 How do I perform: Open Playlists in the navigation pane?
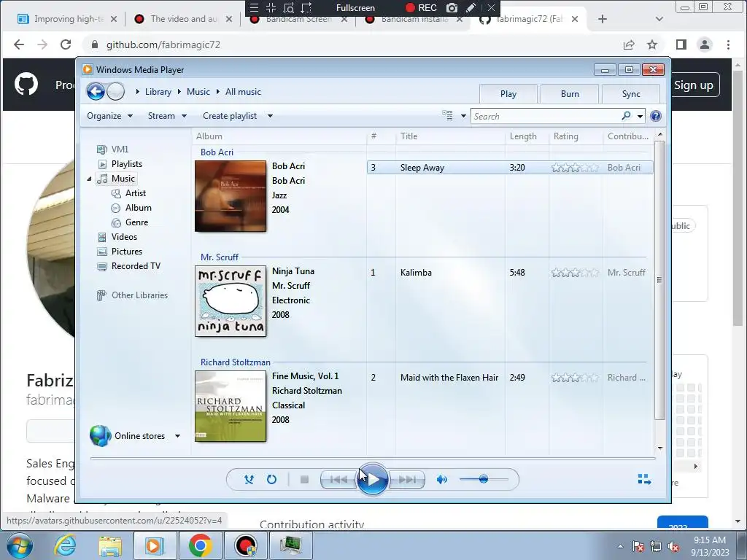(127, 164)
